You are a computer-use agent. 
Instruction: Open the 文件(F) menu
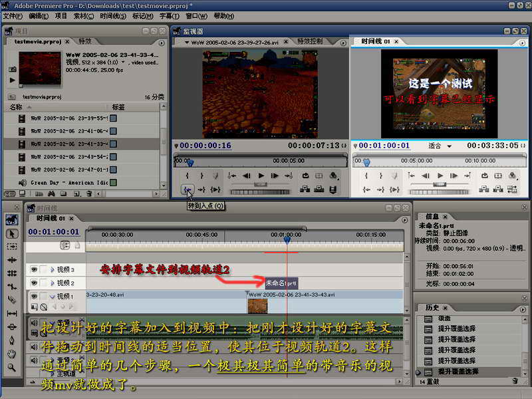(x=13, y=16)
